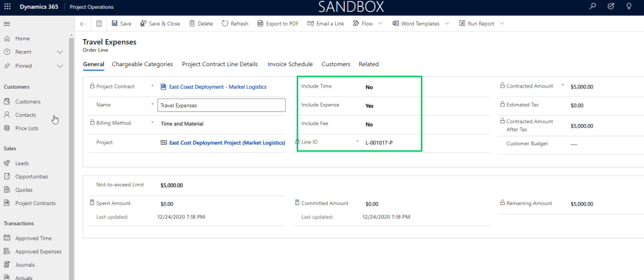The image size is (644, 280).
Task: Collapse the sidebar using hamburger icon
Action: 7,24
